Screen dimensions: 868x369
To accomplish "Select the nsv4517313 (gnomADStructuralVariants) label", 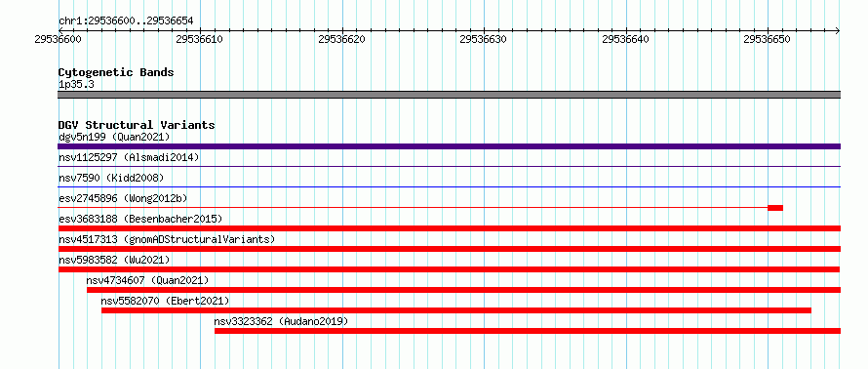I will (167, 239).
